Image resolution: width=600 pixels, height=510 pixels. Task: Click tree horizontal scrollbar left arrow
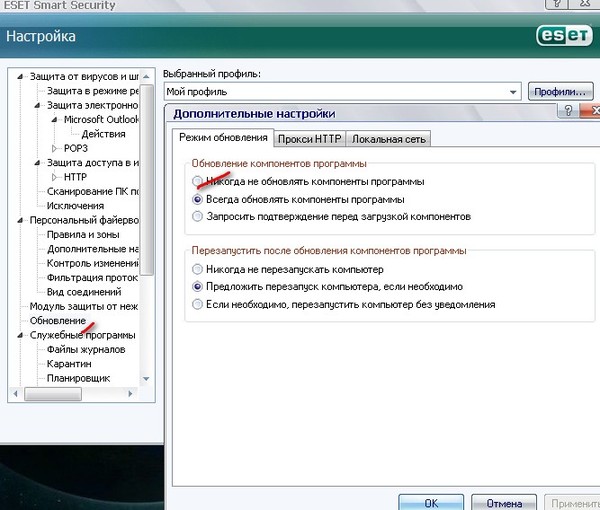coord(15,393)
